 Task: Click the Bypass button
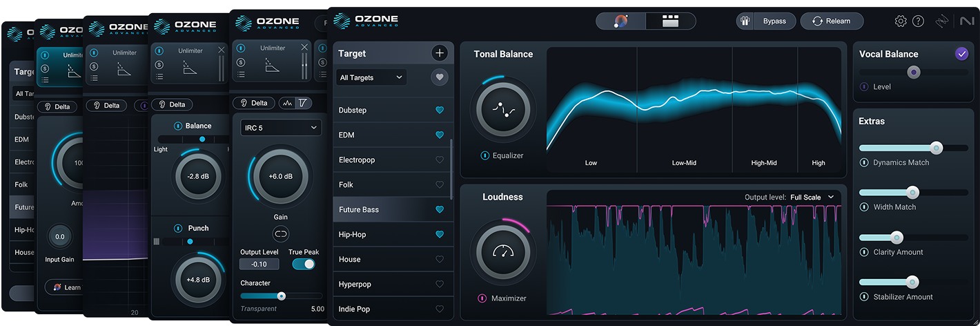coord(774,21)
